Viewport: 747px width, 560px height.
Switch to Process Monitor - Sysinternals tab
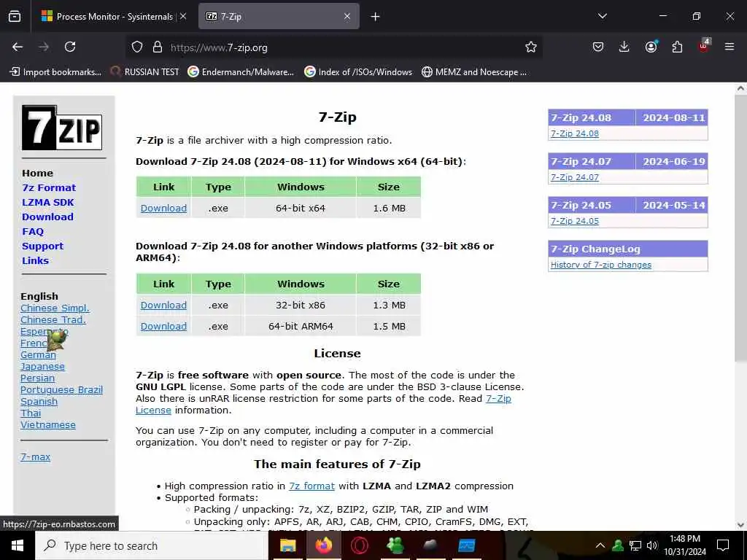(114, 16)
